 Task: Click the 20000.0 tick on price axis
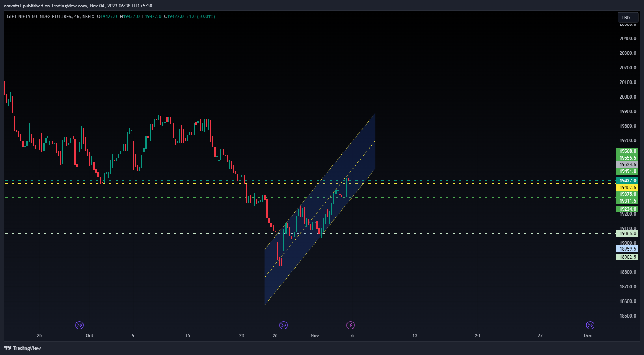pos(628,97)
